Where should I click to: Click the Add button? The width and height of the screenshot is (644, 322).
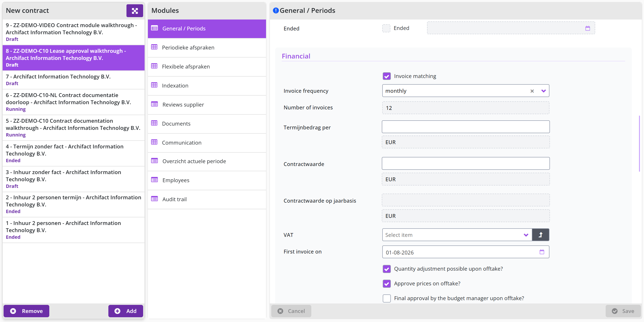[126, 311]
